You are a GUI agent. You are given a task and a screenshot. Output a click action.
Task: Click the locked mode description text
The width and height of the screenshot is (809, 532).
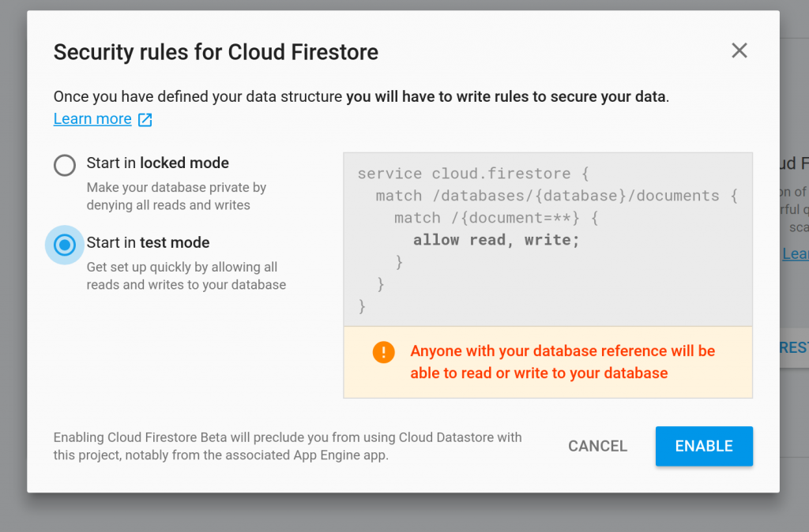(176, 197)
